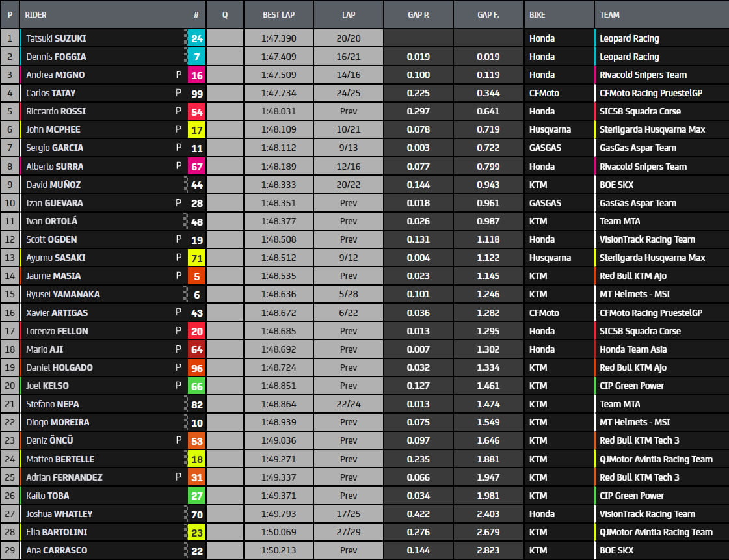Click the checkered flag icon next to Tatsuki Suzuki
The width and height of the screenshot is (729, 560).
coord(186,38)
